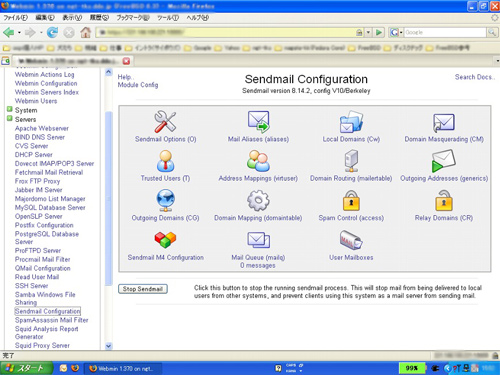
Task: Select Webmin taskbar window button
Action: pos(122,368)
